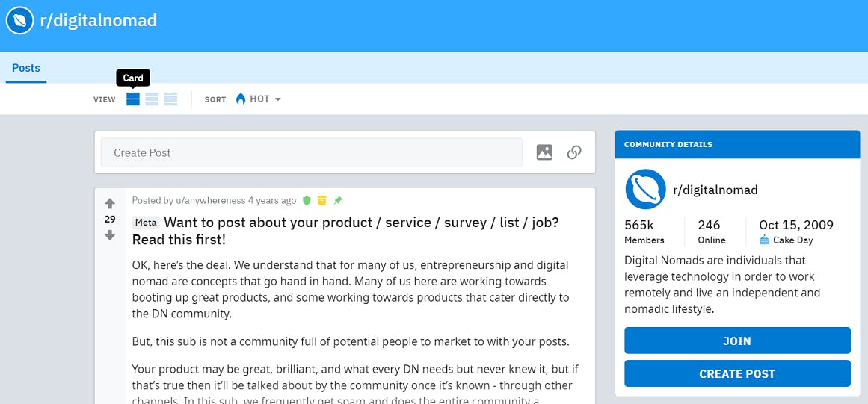Click the yellow archived box icon
868x404 pixels.
pyautogui.click(x=322, y=200)
